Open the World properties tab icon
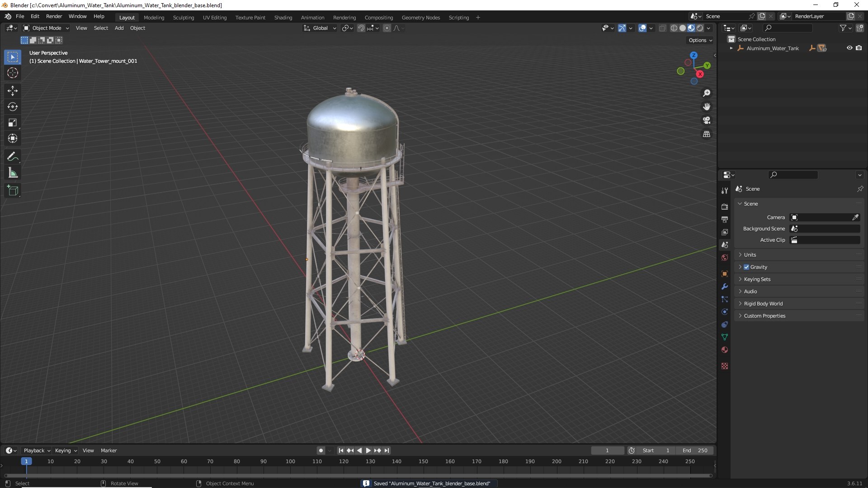Viewport: 868px width, 488px height. pos(725,258)
